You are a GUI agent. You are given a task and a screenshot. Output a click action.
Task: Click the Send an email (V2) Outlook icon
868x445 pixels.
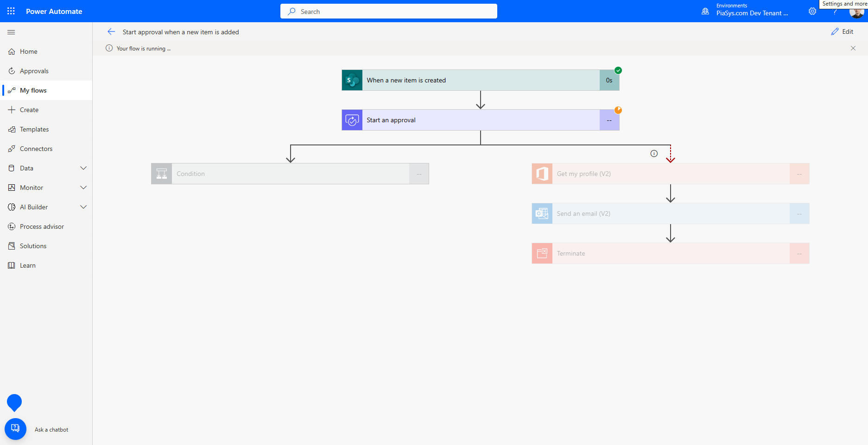(x=542, y=213)
